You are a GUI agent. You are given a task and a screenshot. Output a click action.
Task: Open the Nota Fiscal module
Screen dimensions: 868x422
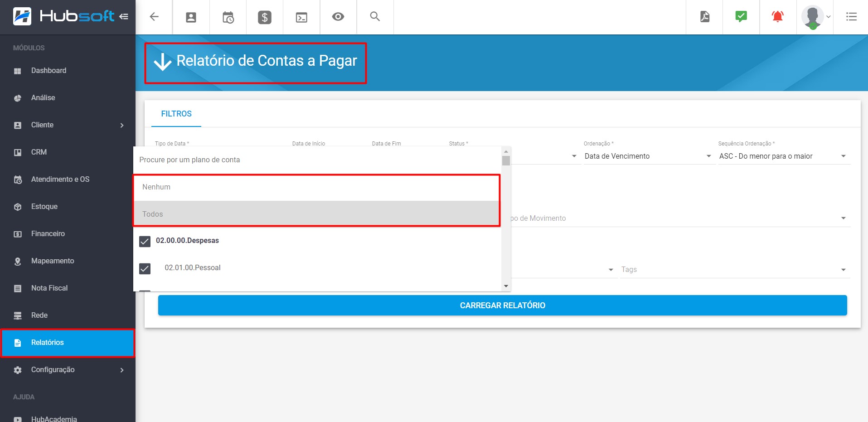coord(68,288)
